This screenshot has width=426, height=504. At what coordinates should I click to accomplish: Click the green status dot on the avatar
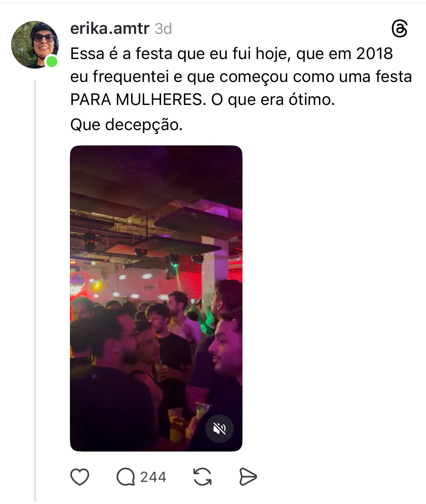pos(52,62)
